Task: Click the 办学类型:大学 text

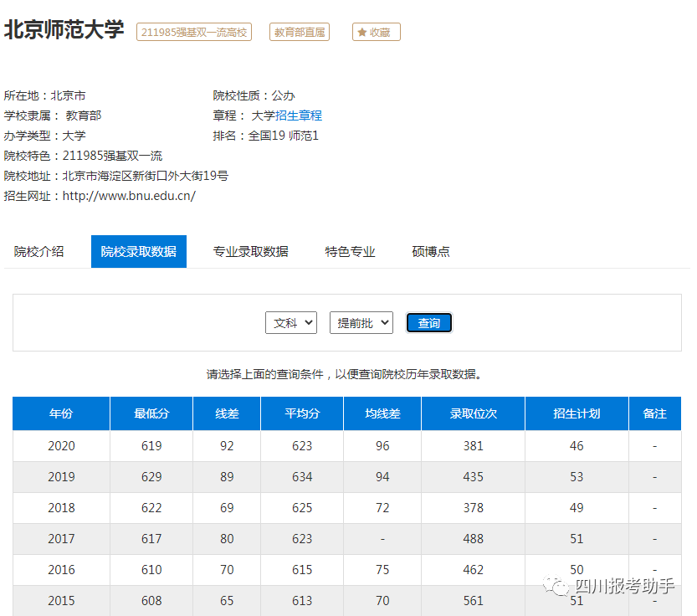Action: pos(45,136)
